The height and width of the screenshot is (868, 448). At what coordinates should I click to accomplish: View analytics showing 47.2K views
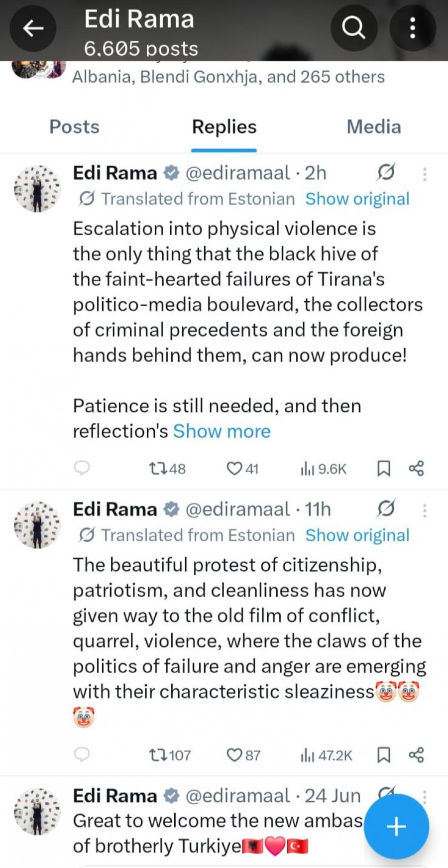[x=326, y=755]
